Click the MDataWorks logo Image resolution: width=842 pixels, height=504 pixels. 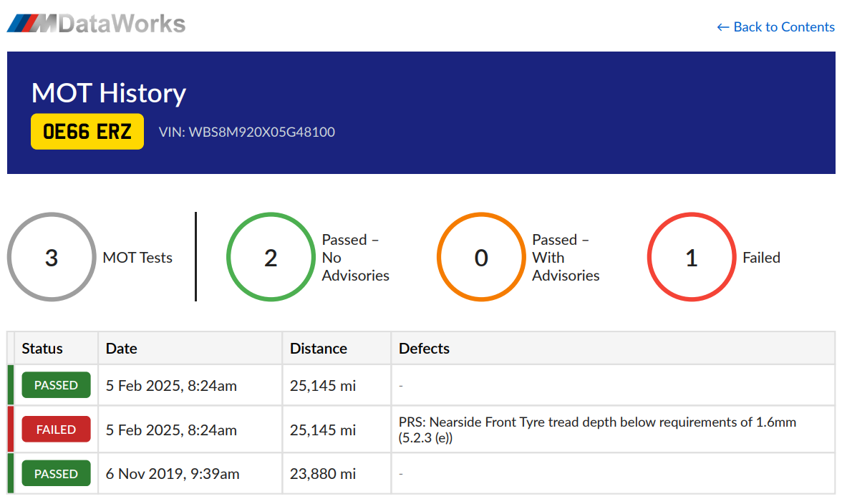(96, 24)
